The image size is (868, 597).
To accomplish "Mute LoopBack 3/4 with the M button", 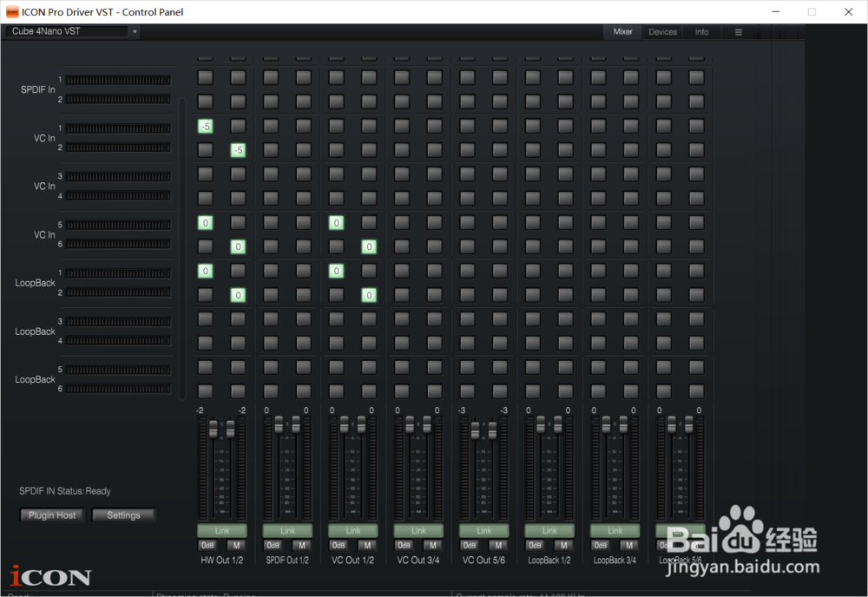I will pyautogui.click(x=629, y=546).
